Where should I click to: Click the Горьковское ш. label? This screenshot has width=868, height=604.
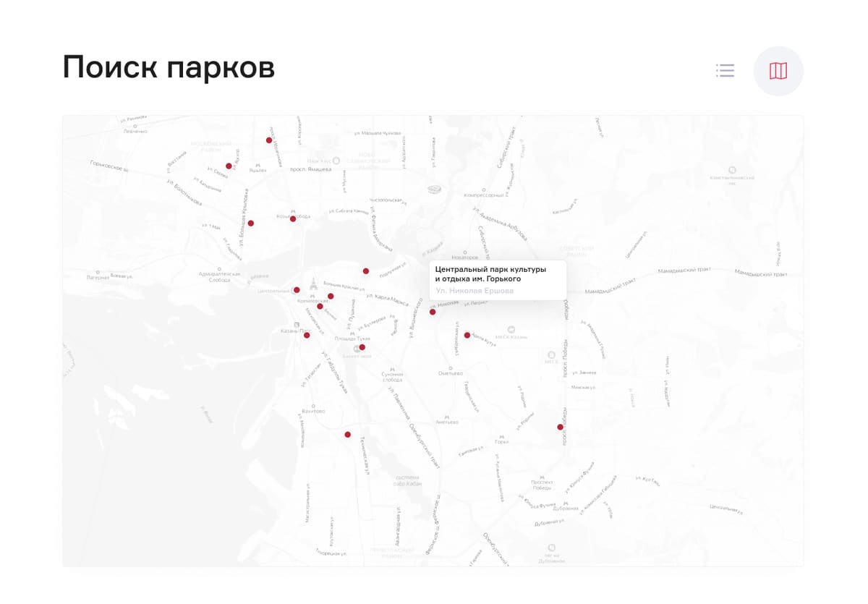(x=109, y=166)
